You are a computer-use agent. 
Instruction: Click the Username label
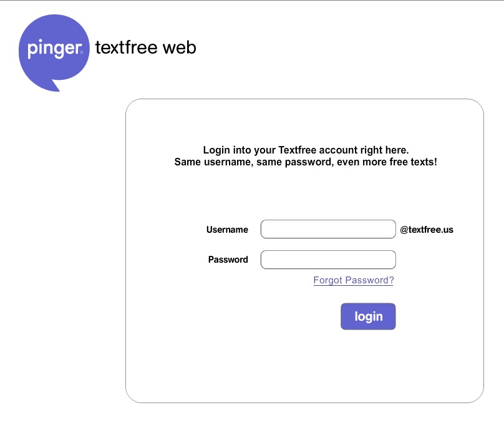(227, 230)
